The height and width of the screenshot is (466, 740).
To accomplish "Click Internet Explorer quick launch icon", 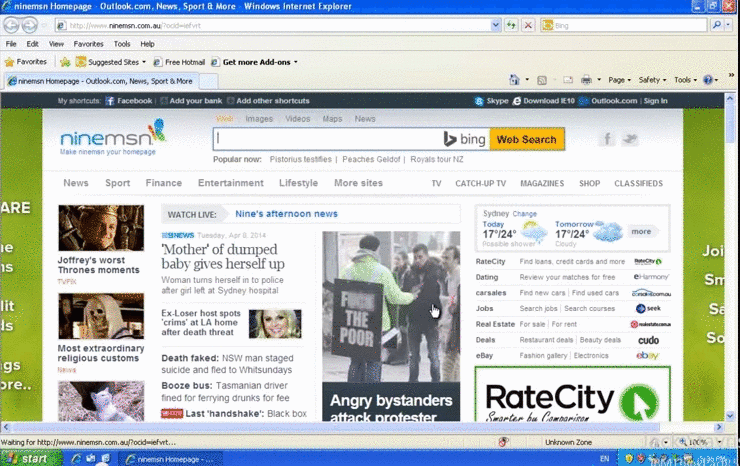I will [x=76, y=458].
